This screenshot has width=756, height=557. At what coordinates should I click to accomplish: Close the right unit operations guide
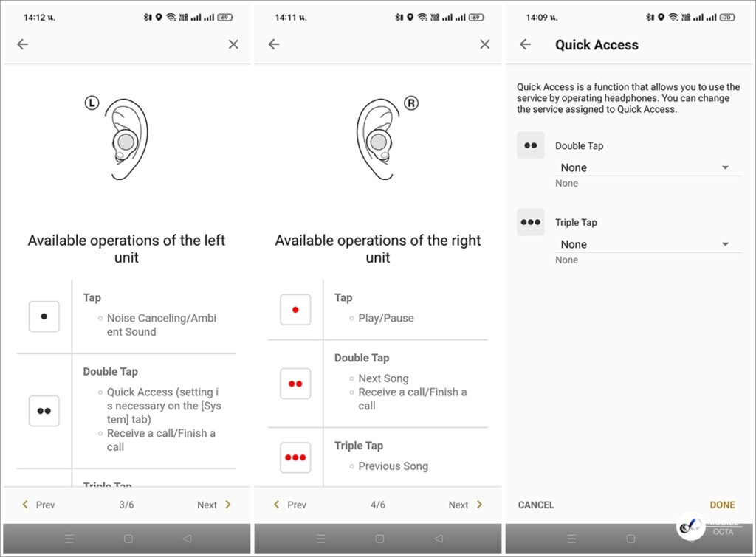tap(485, 44)
